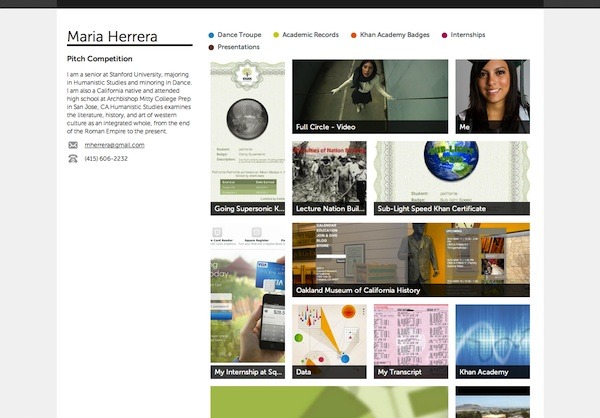Open the Me portrait thumbnail

tap(492, 96)
